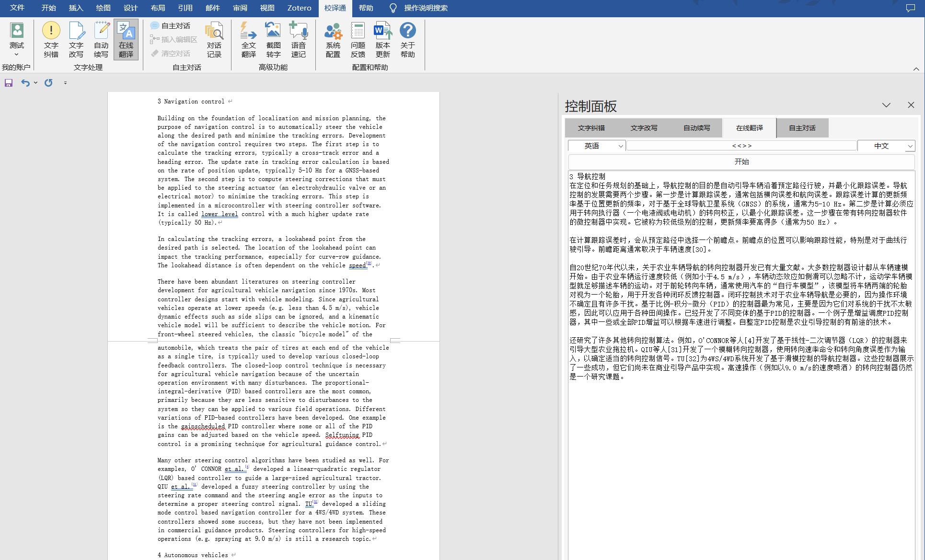
Task: Click the 语音速记 icon
Action: click(298, 40)
